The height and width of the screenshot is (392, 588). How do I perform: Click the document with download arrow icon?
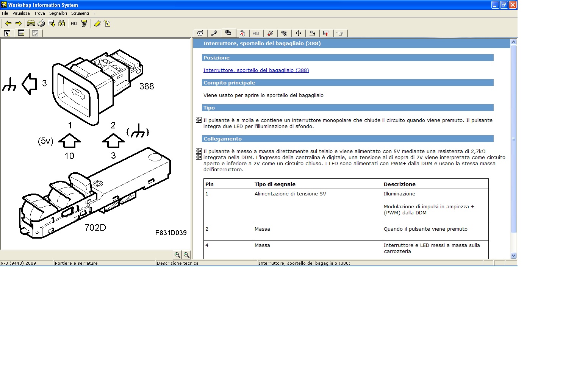coord(52,23)
